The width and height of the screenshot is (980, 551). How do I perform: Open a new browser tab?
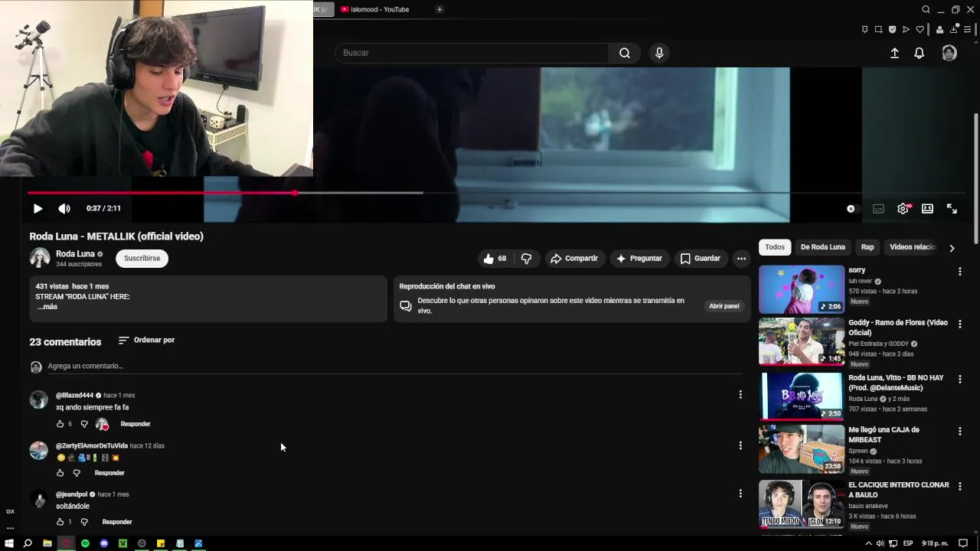coord(439,9)
